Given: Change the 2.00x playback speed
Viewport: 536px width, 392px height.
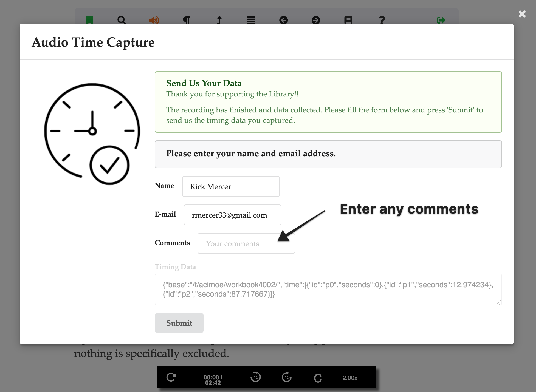Looking at the screenshot, I should coord(350,378).
